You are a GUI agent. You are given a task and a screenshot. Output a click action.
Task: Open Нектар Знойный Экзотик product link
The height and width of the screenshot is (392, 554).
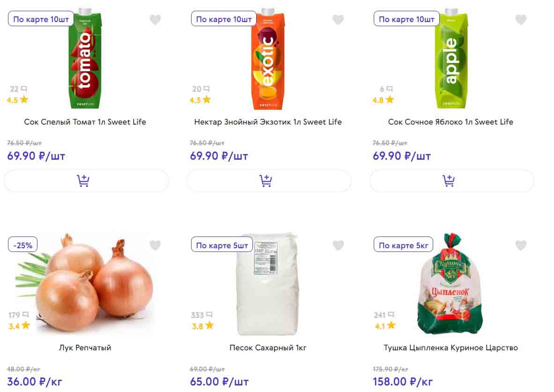click(268, 122)
